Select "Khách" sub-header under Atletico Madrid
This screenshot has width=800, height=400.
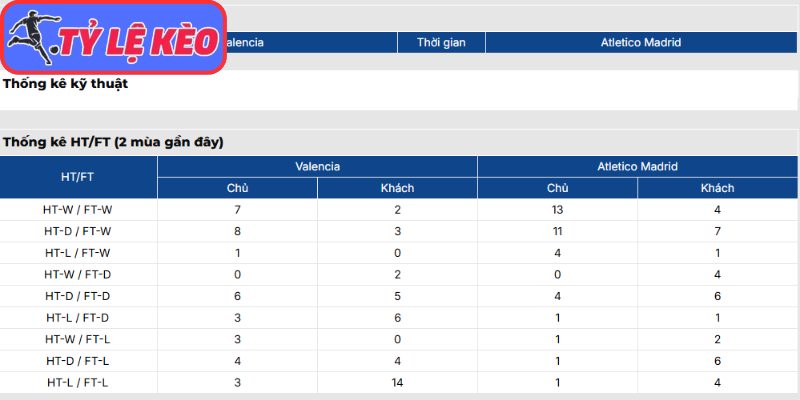717,188
